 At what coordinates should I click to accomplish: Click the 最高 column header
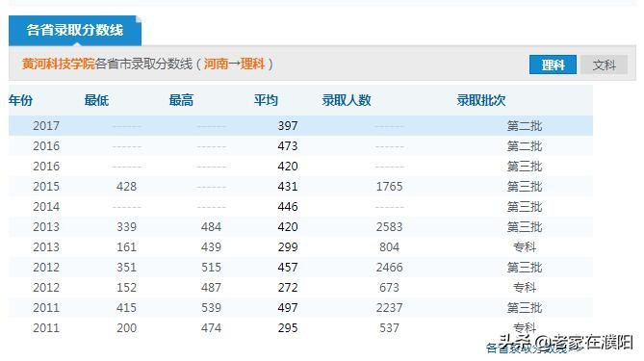(x=181, y=100)
